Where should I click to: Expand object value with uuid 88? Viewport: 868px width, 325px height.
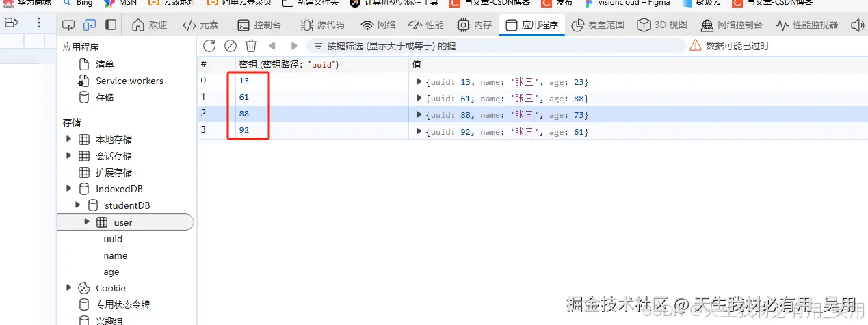[419, 115]
